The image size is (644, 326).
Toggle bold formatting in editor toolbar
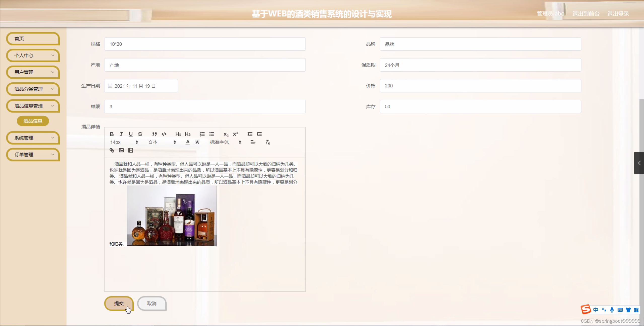[112, 134]
